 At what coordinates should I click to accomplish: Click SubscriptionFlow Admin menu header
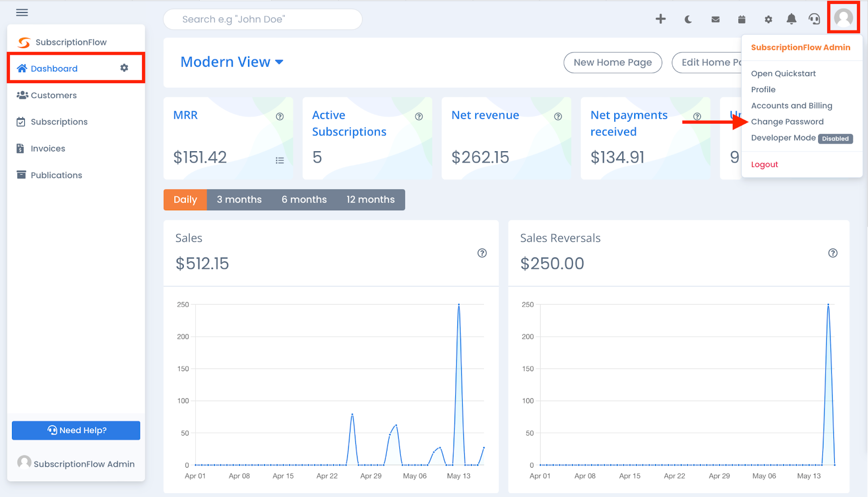pos(801,48)
